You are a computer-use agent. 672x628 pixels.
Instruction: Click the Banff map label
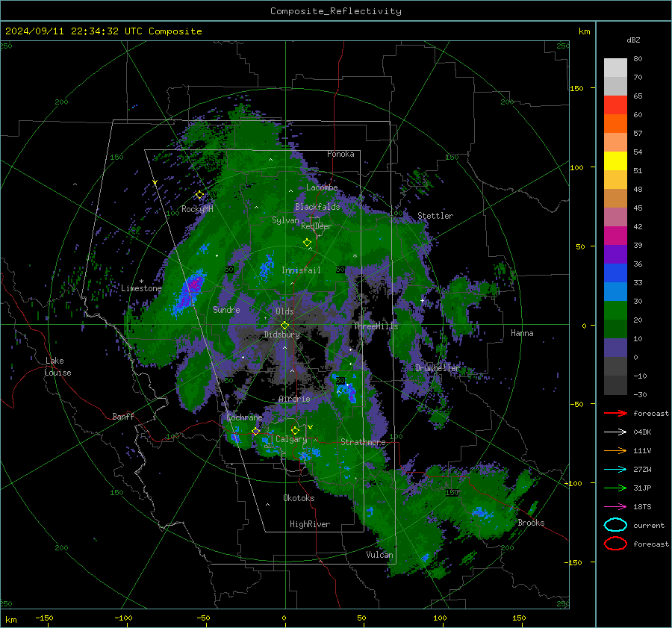tap(123, 416)
